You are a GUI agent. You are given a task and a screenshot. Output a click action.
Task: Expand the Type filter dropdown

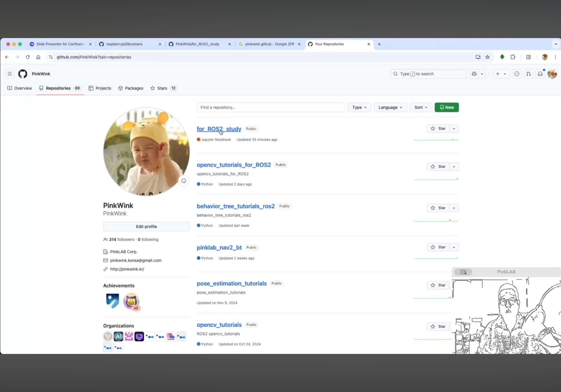point(359,108)
